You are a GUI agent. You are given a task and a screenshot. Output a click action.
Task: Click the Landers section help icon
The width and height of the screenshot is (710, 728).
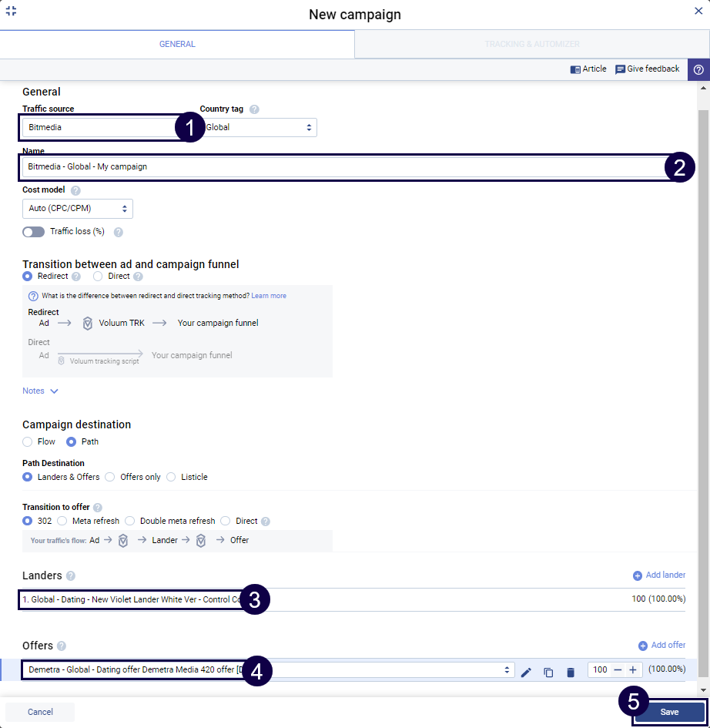point(71,575)
